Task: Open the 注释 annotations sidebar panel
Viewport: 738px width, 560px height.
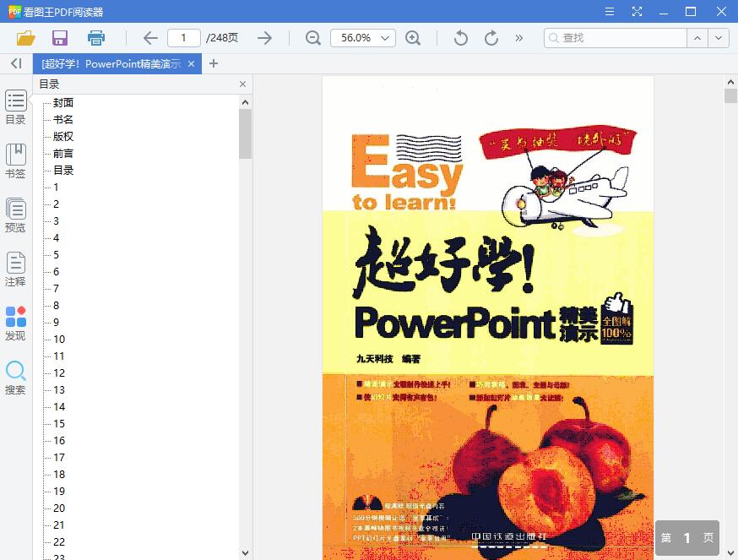Action: click(15, 269)
